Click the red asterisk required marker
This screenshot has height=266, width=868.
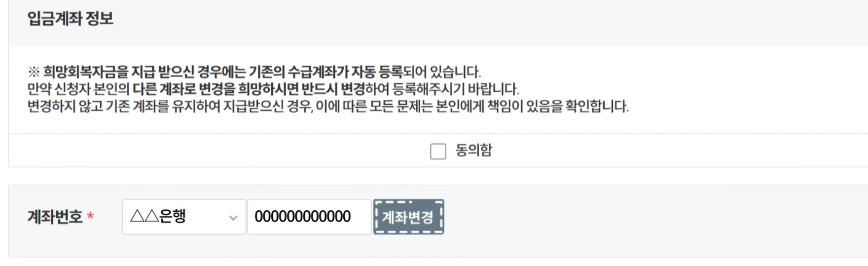pyautogui.click(x=90, y=216)
